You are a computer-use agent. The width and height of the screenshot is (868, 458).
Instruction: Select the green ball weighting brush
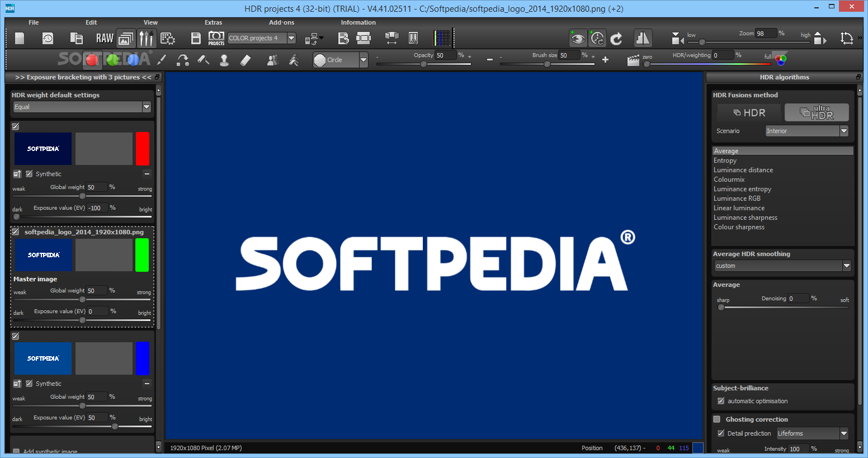click(112, 60)
